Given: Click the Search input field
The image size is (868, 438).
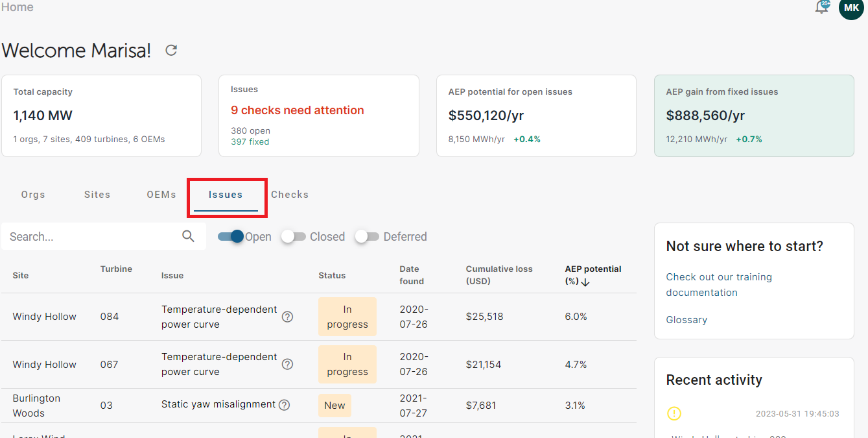Looking at the screenshot, I should click(104, 236).
